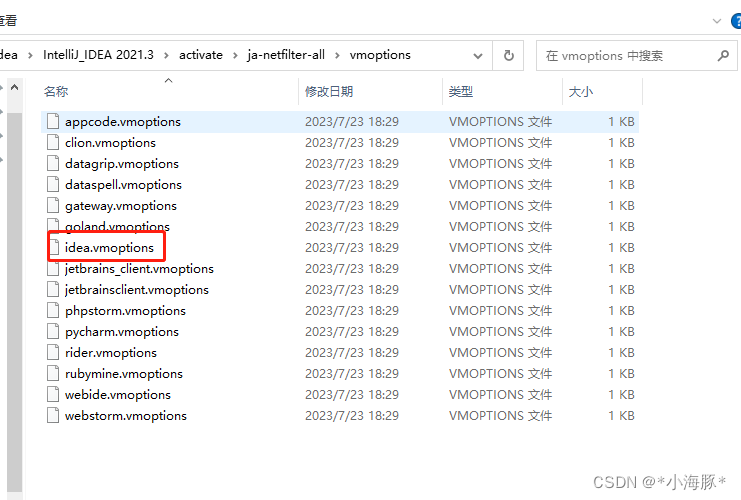Select the webide.vmoptions file name

coord(118,395)
